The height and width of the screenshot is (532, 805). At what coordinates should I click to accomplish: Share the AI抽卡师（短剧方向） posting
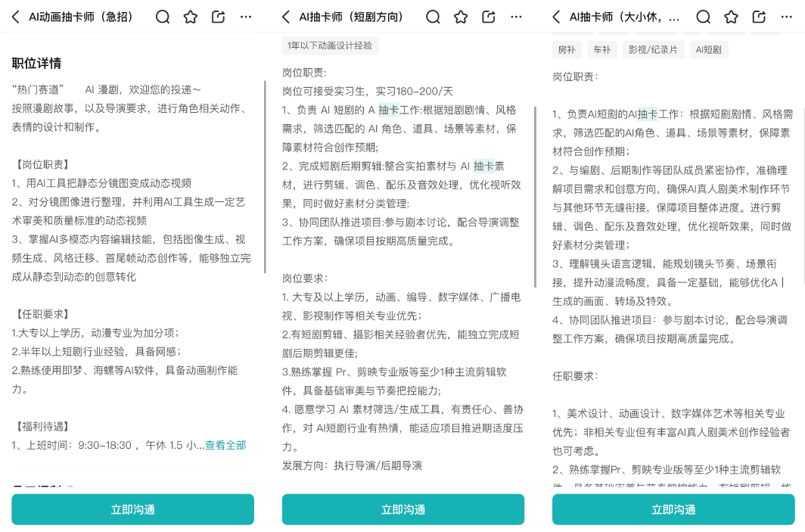point(489,17)
